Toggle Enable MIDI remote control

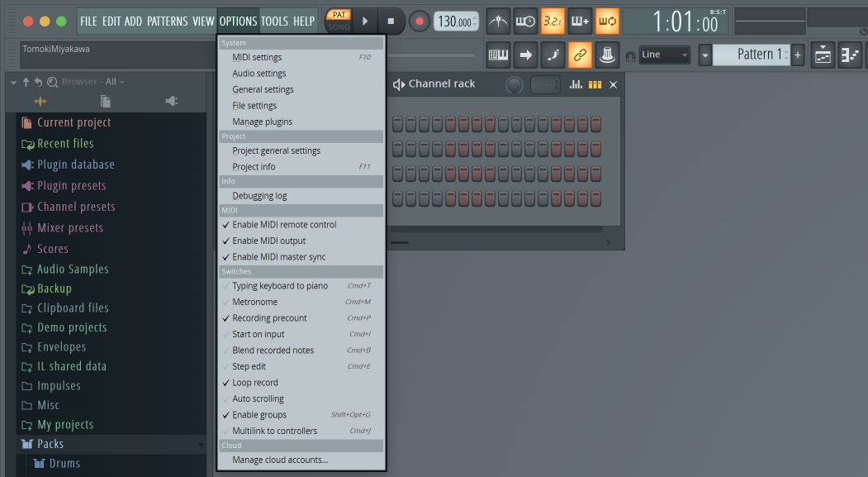[301, 224]
